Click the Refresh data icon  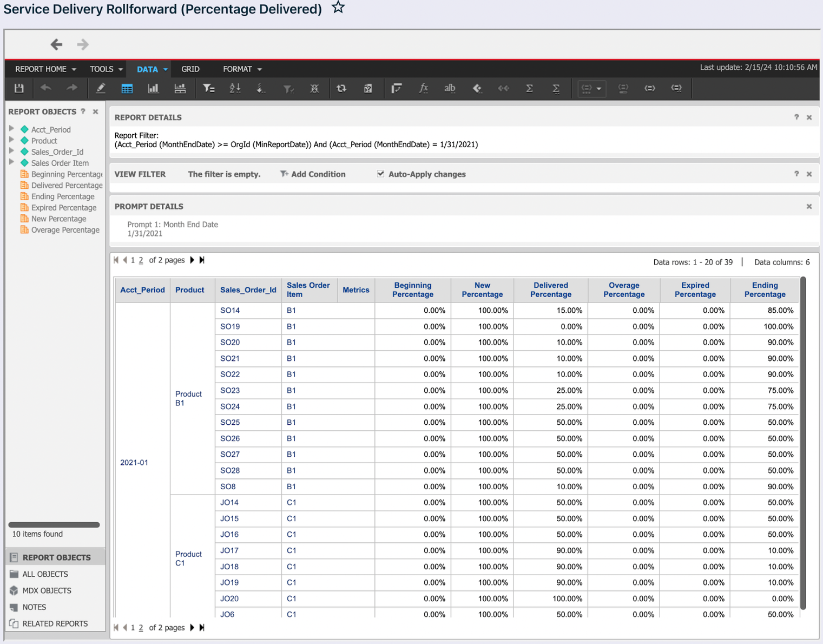(x=341, y=88)
